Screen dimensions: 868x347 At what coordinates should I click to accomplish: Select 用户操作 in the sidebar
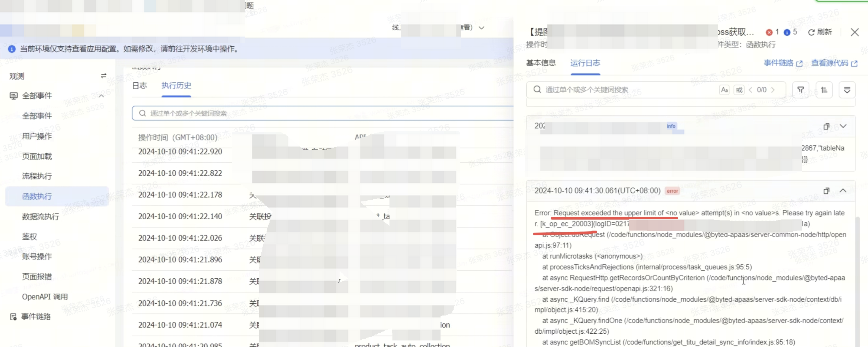[x=37, y=136]
